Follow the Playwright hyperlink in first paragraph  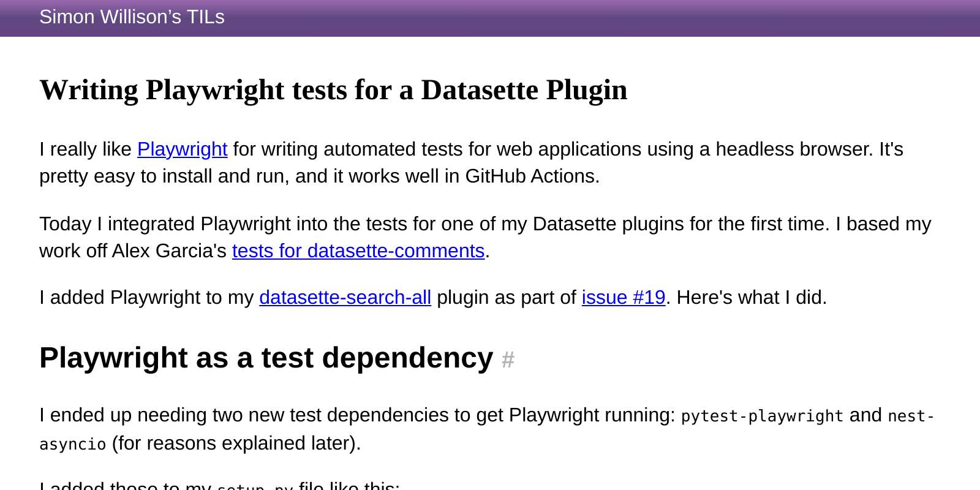[182, 149]
